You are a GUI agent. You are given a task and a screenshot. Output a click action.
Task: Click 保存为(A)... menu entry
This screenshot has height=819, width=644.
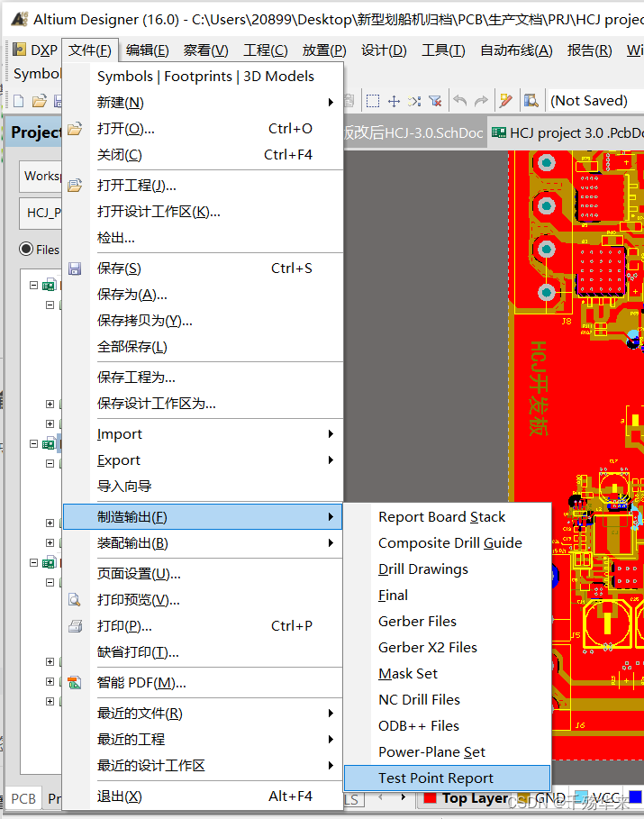(x=203, y=295)
